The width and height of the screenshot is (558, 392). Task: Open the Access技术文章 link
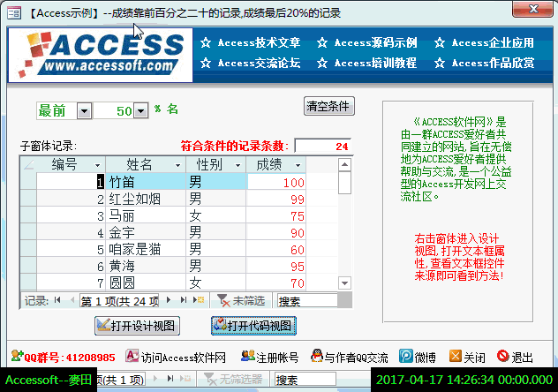259,42
